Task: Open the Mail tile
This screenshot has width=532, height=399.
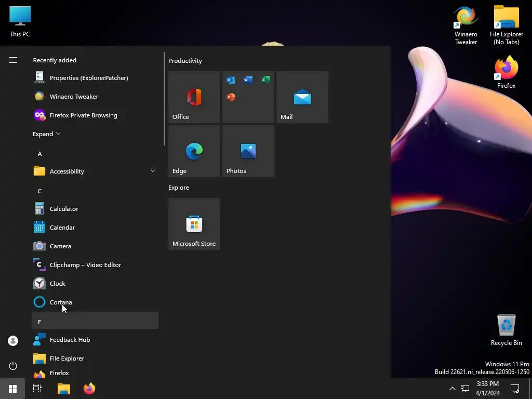Action: 302,97
